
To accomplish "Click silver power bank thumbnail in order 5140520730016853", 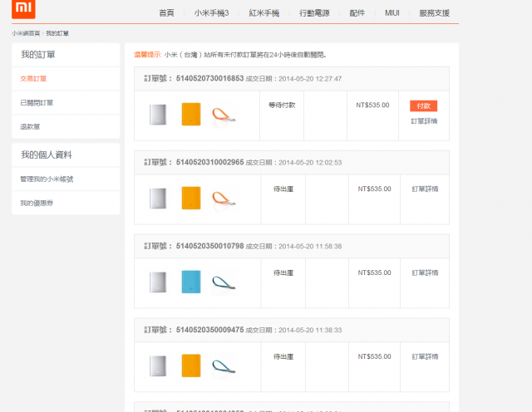I will pyautogui.click(x=158, y=115).
